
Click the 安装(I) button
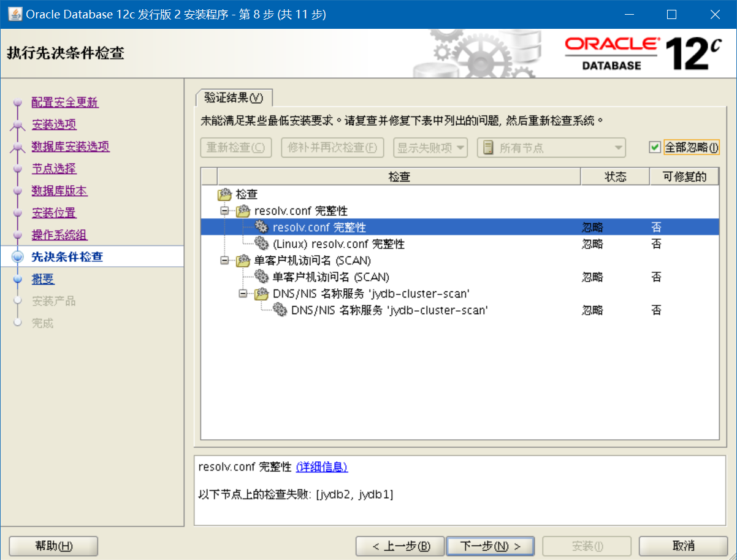[587, 546]
